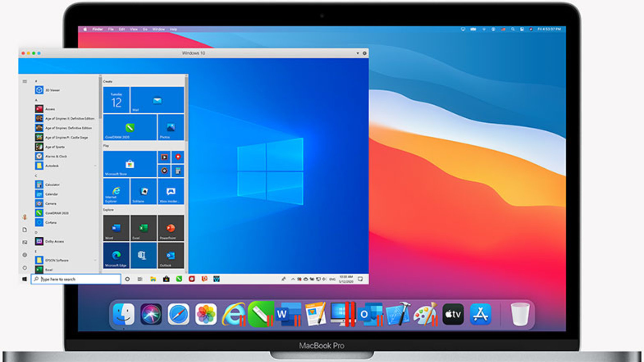This screenshot has height=362, width=644.
Task: Open the Apple menu
Action: [85, 29]
